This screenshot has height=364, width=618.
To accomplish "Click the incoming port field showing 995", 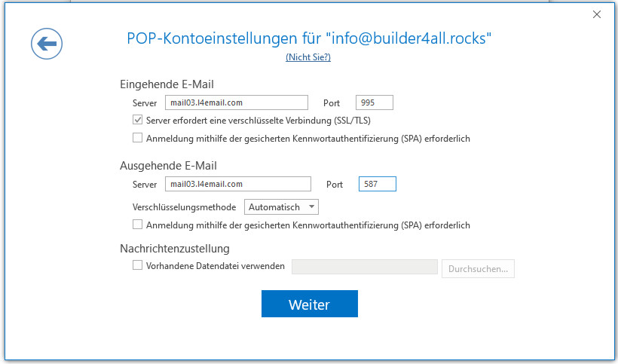I will click(375, 103).
